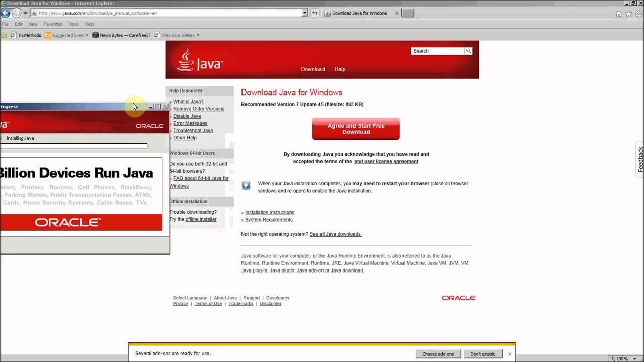Image resolution: width=644 pixels, height=362 pixels.
Task: Select the Download Java for Windows tab
Action: 359,13
